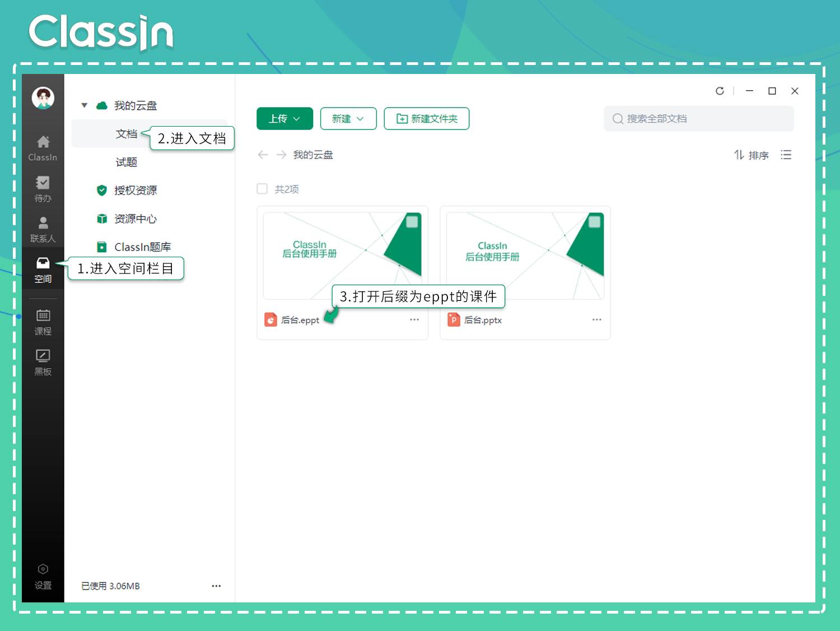Open the 后台.eppt preview thumbnail
The width and height of the screenshot is (840, 631).
342,256
